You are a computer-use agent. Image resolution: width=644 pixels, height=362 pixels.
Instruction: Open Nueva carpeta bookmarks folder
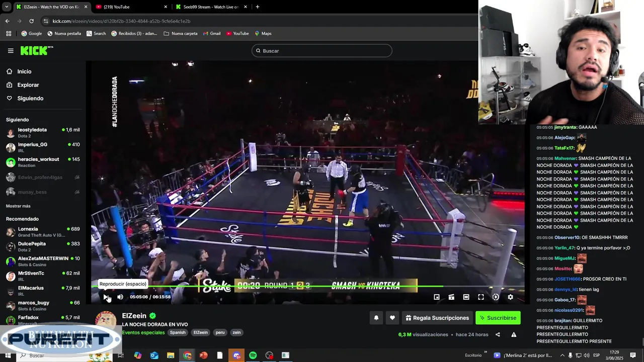(x=181, y=34)
